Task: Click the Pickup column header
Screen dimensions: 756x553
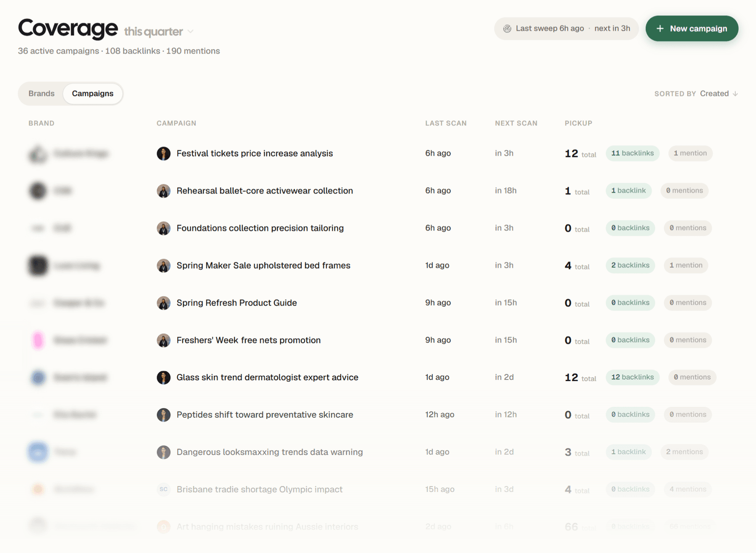Action: click(578, 124)
